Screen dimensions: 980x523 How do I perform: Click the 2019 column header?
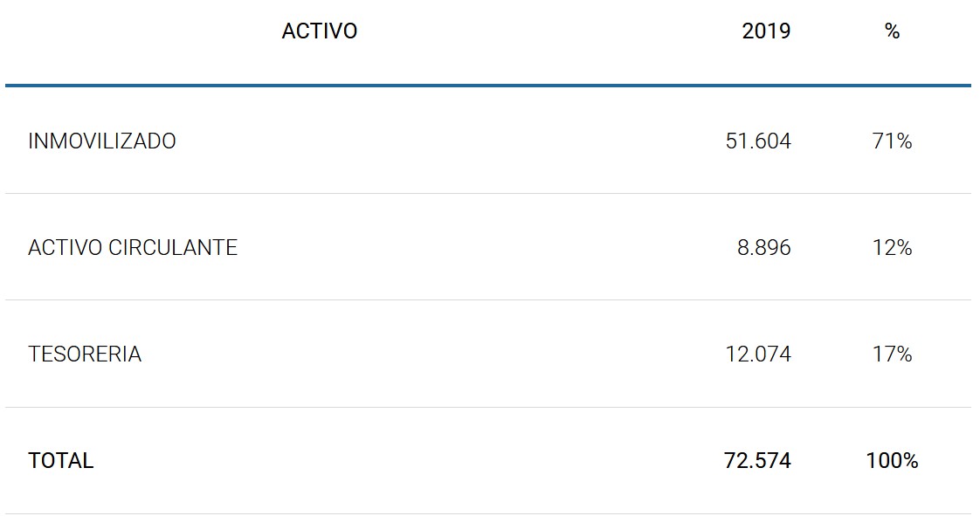[766, 31]
